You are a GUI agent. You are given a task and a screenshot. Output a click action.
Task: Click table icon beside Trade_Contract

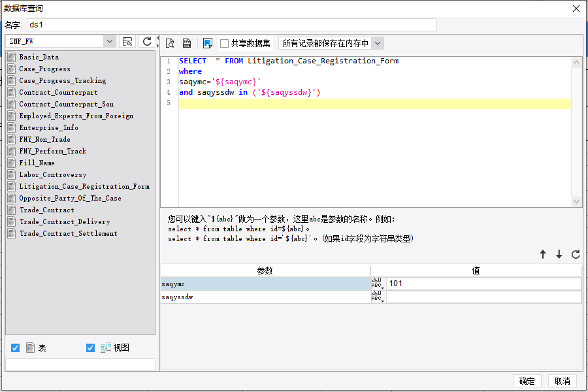coord(12,210)
